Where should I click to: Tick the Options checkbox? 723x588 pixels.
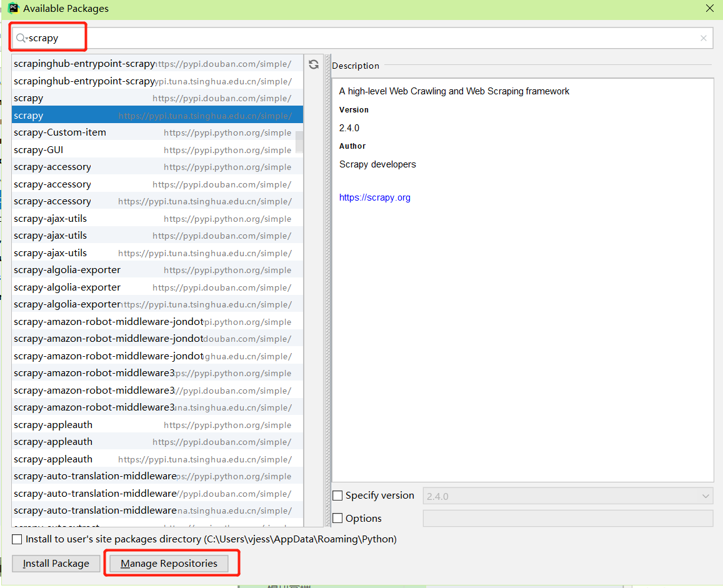click(x=337, y=519)
